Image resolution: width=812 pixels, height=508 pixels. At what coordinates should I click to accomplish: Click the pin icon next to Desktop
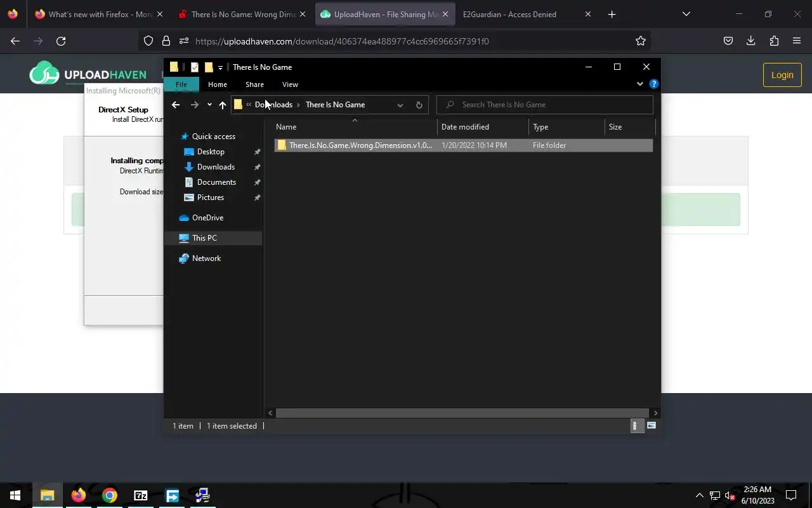point(257,152)
